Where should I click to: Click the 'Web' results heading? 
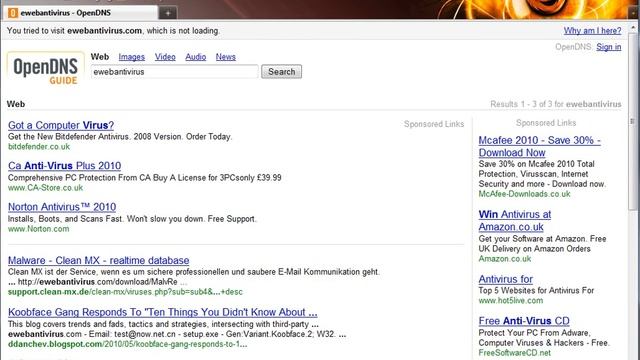click(16, 104)
